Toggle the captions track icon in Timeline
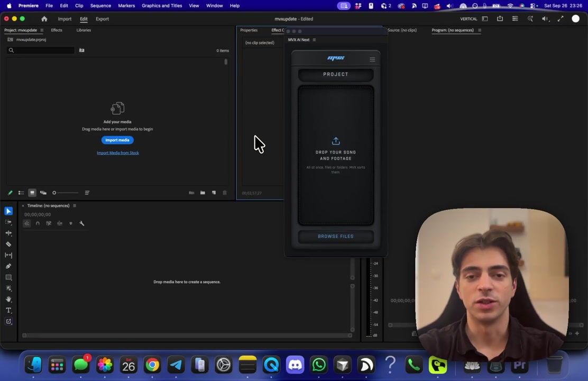Image resolution: width=588 pixels, height=381 pixels. click(x=60, y=223)
